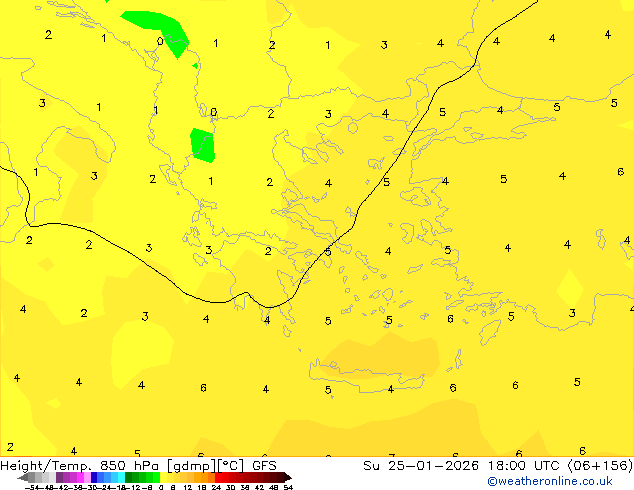
Task: Click the "0" beside the top green patch
Action: coord(160,41)
